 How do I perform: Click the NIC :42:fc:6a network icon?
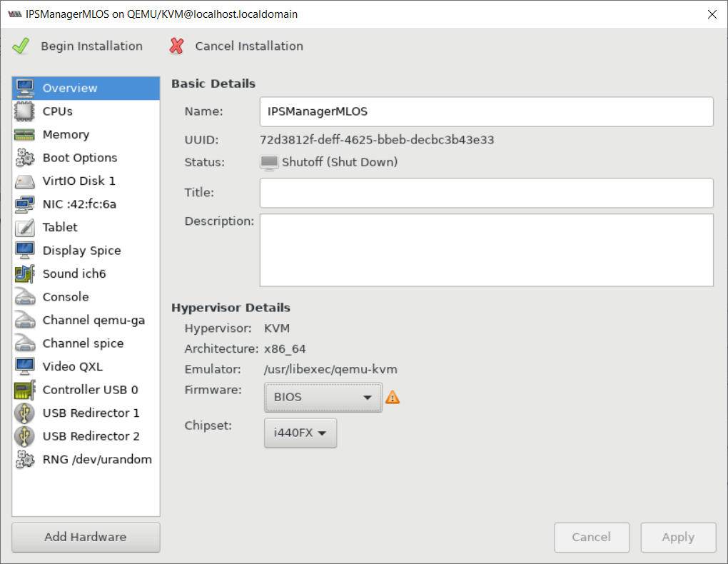click(x=24, y=204)
